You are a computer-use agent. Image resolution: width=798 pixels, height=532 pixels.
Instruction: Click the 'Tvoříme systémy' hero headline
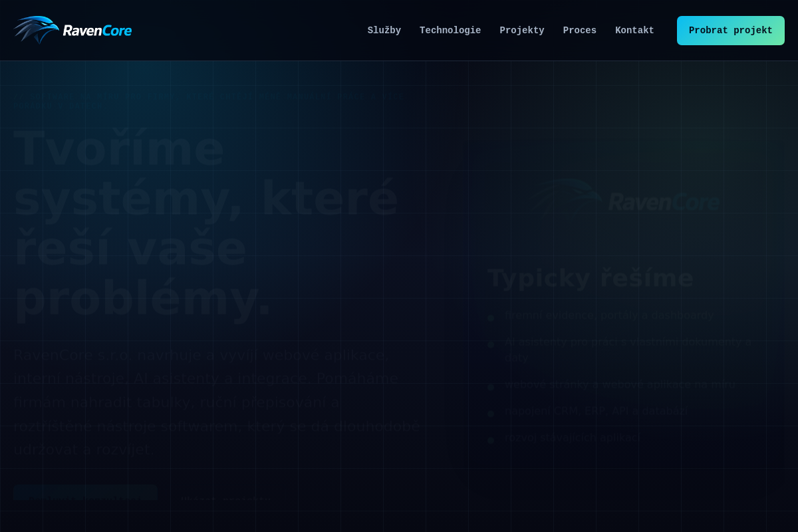point(206,223)
